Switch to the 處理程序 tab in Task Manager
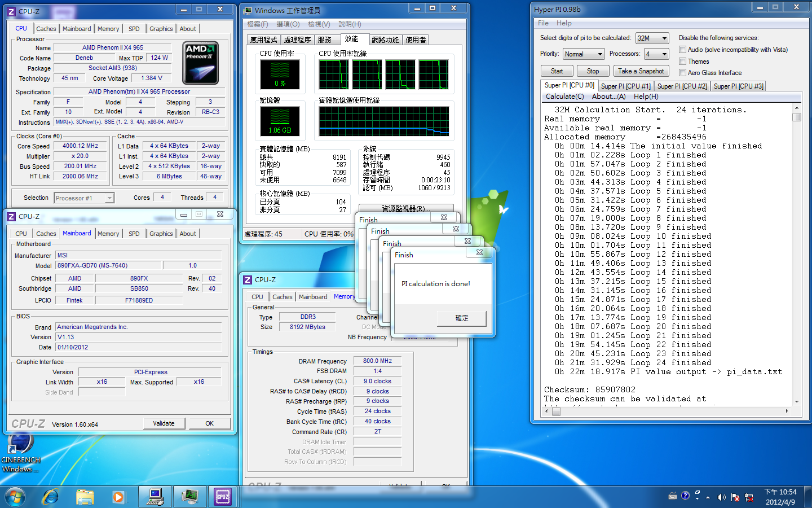The height and width of the screenshot is (508, 812). pos(297,40)
